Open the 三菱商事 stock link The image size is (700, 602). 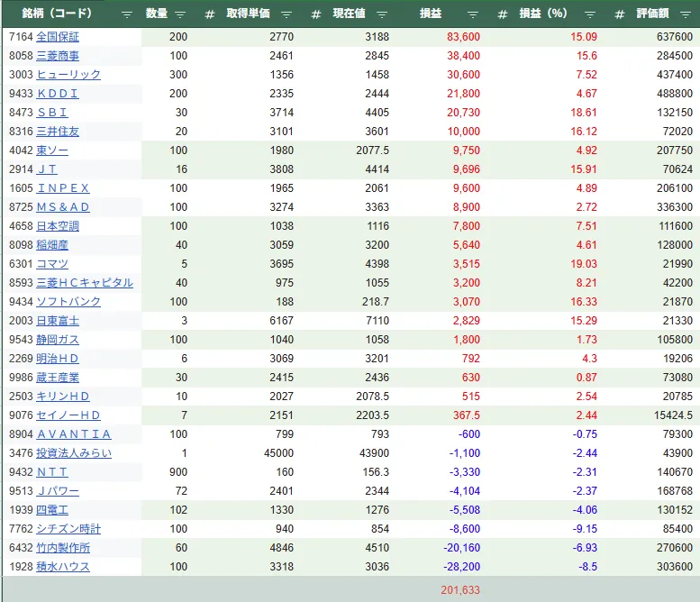[x=58, y=56]
